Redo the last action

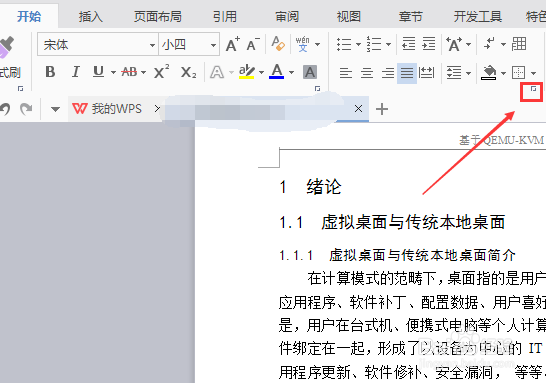(26, 109)
